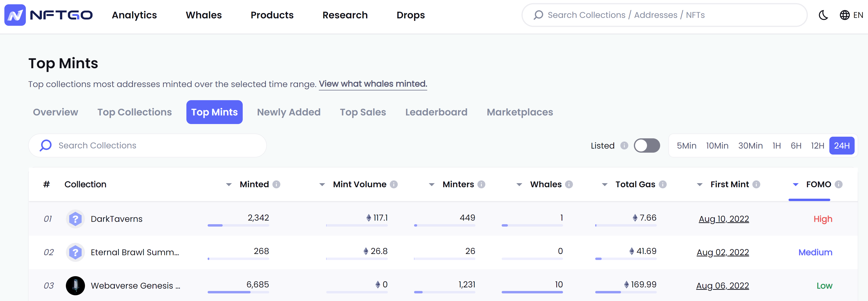Click info icon next to Listed
This screenshot has width=868, height=301.
click(x=624, y=145)
